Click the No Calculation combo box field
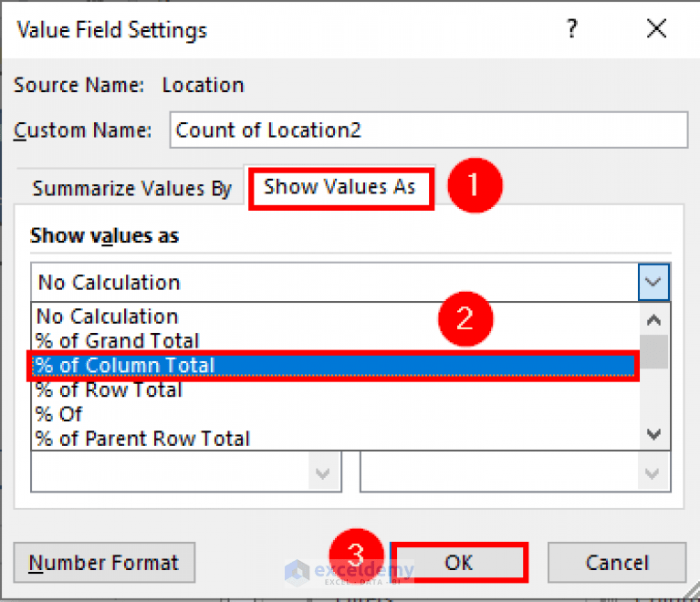Screen dimensions: 700x602 [x=335, y=282]
